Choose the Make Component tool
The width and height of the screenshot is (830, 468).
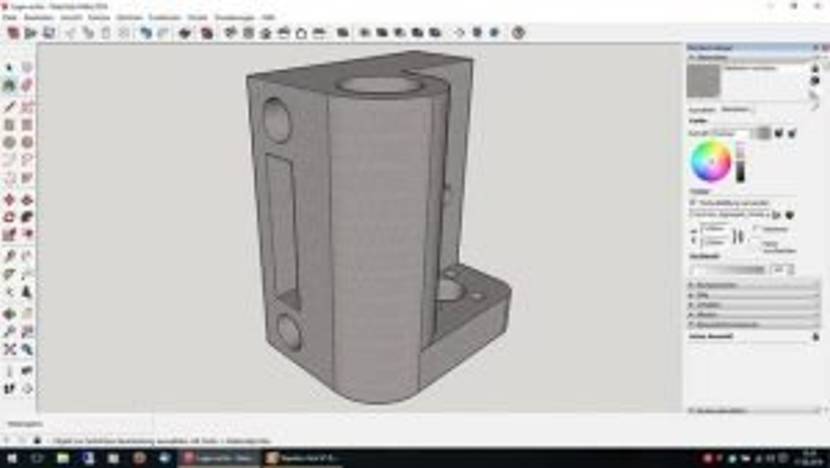coord(27,67)
